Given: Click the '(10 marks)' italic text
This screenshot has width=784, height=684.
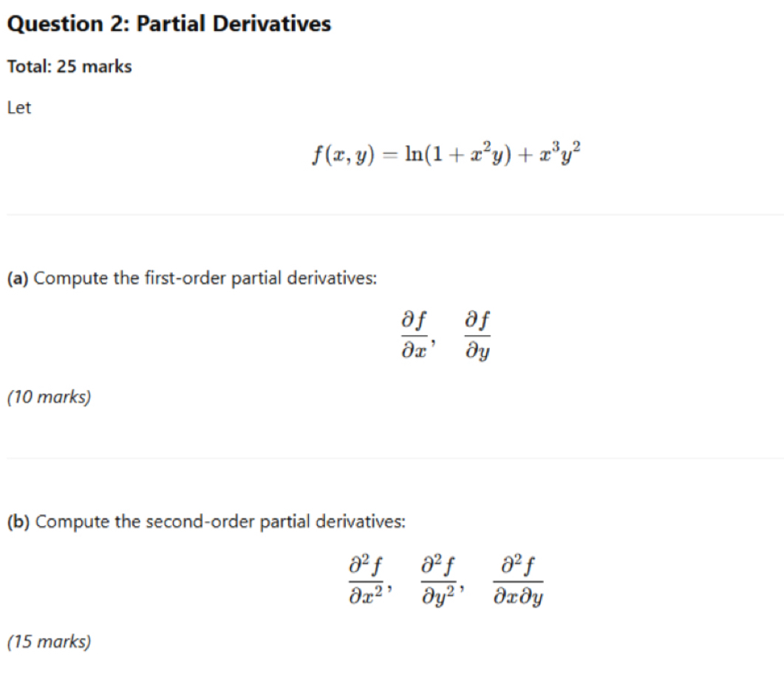Looking at the screenshot, I should point(49,397).
